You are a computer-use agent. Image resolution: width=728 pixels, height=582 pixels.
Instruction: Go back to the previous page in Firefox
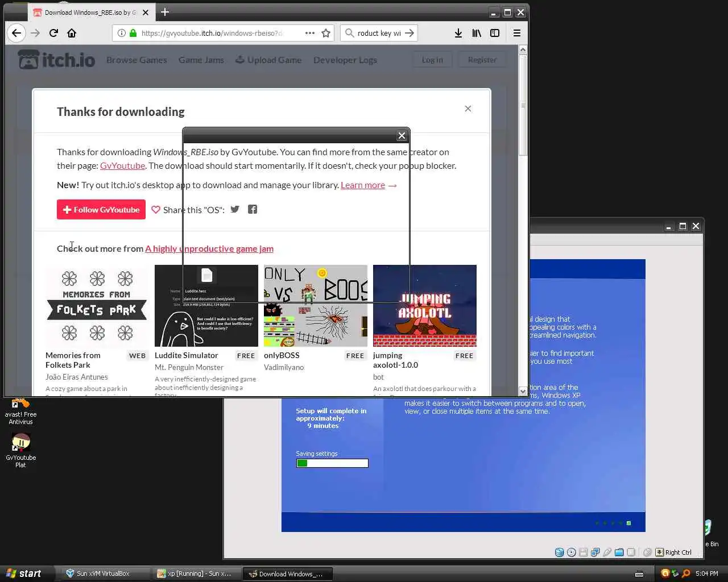click(16, 33)
